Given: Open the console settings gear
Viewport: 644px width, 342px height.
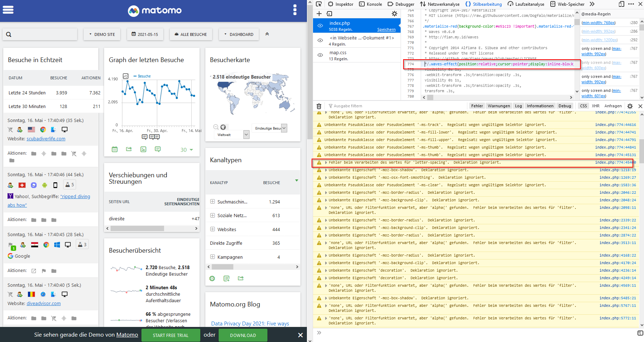Looking at the screenshot, I should click(630, 106).
